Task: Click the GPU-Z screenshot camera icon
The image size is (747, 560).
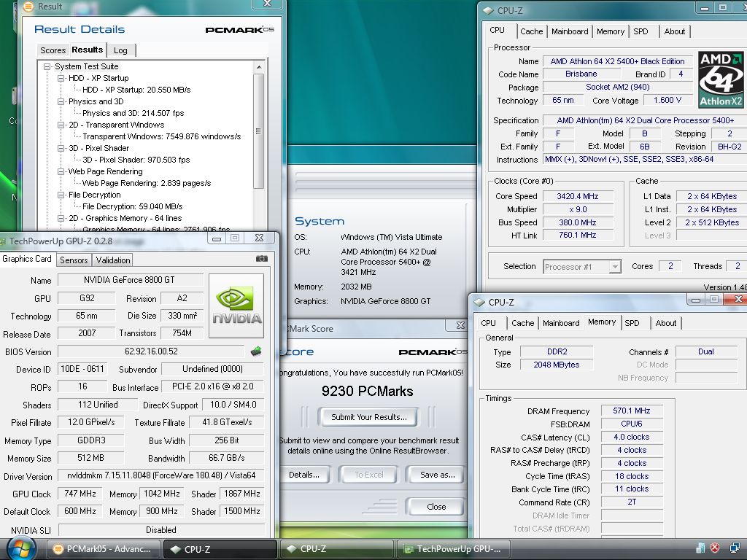Action: (x=262, y=259)
